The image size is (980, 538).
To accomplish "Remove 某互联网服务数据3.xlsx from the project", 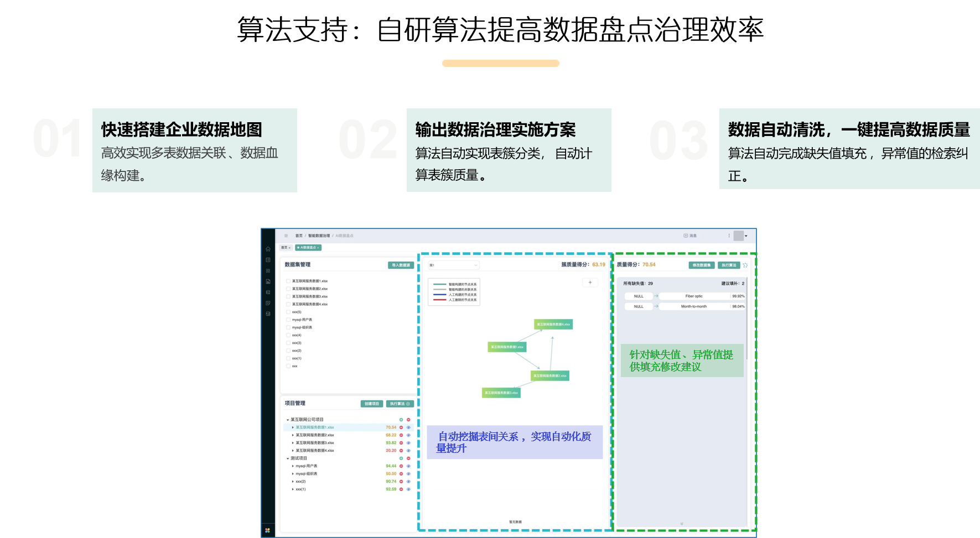I will [x=401, y=443].
